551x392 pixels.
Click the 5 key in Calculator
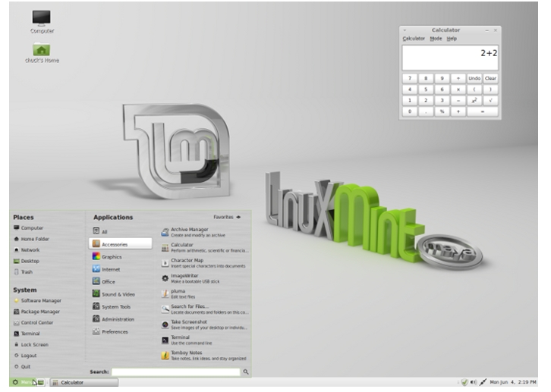[426, 89]
